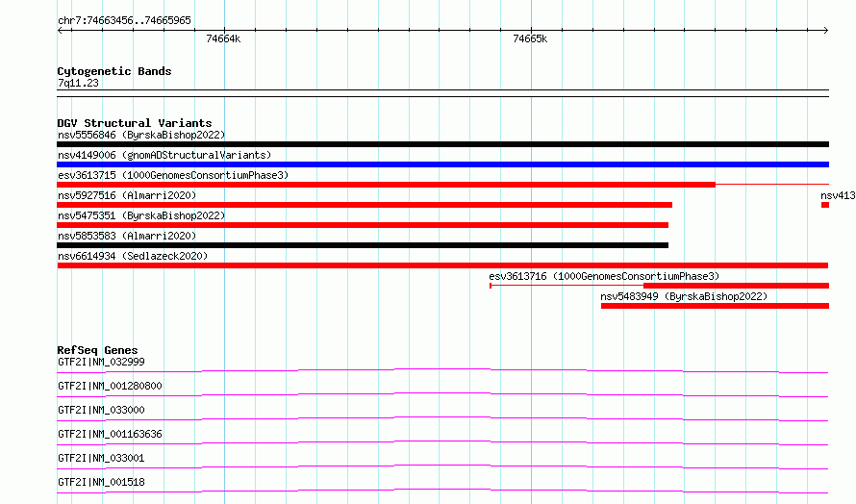Open nsv5475351 (ByrskaBishop2022) variant label
The image size is (856, 504).
coord(141,215)
